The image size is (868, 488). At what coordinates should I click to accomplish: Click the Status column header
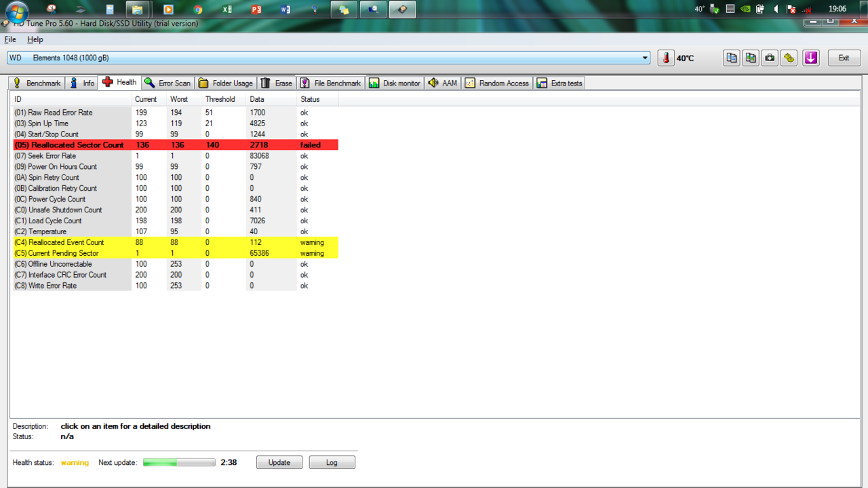click(x=317, y=99)
